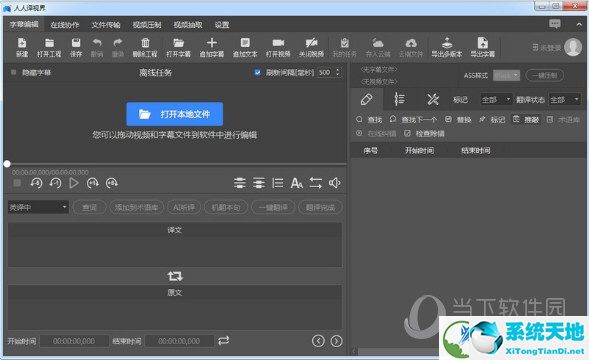Click the speaker volume icon
589x360 pixels.
tap(334, 183)
